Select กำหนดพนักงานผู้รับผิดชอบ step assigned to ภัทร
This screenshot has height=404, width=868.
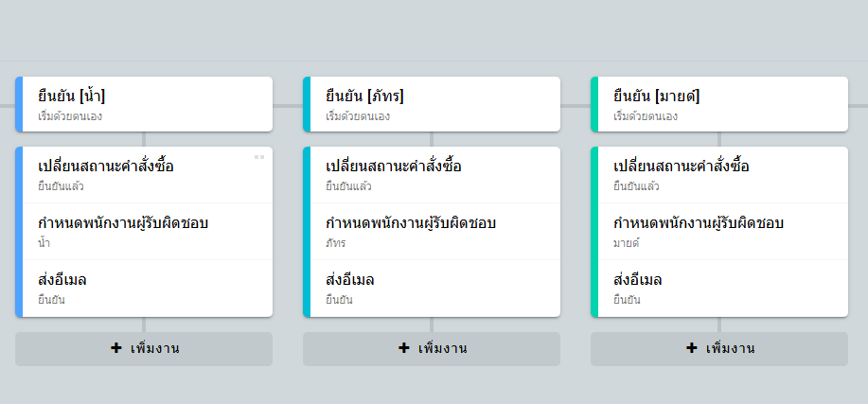coord(432,231)
